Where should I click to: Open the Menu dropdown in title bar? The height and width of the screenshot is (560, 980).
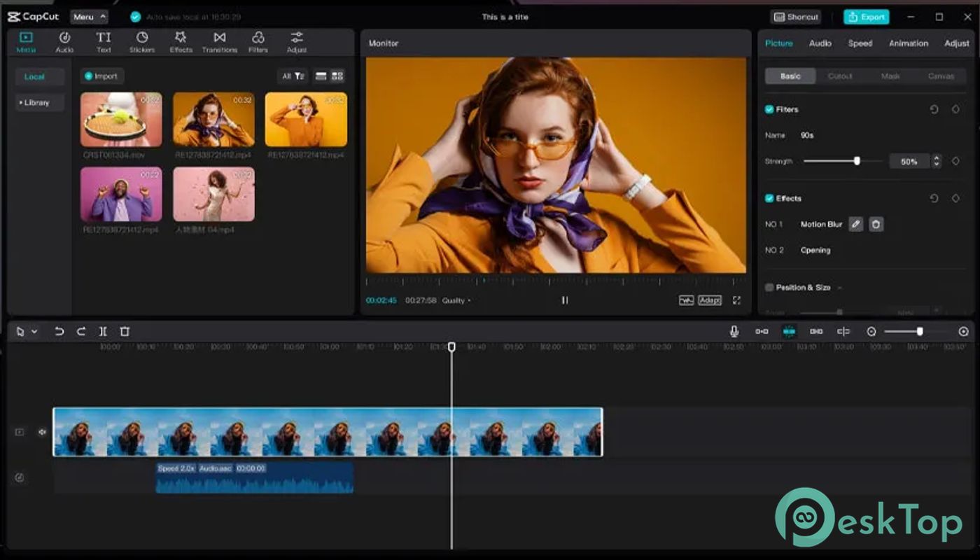pyautogui.click(x=89, y=17)
